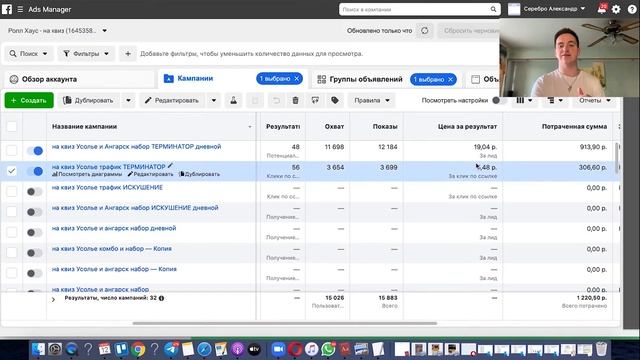Open the Фильтры dropdown

tap(86, 53)
